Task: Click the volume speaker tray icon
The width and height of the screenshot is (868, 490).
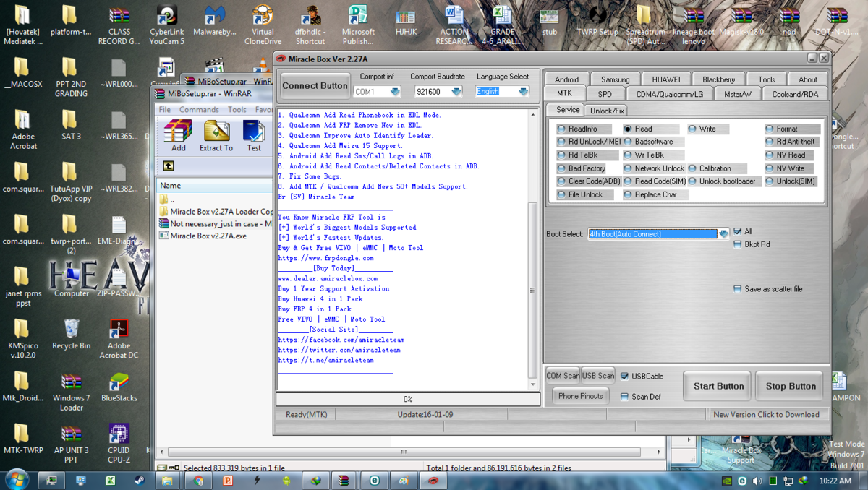Action: point(757,481)
